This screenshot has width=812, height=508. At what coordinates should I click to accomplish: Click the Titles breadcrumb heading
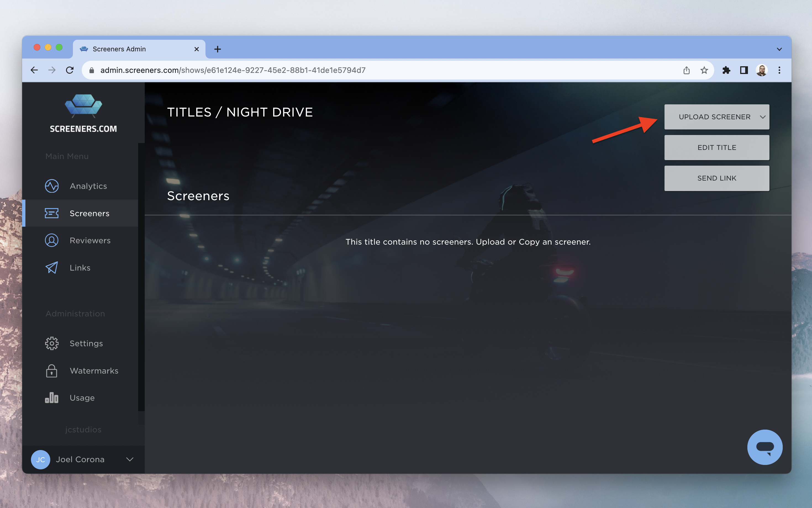pos(189,112)
